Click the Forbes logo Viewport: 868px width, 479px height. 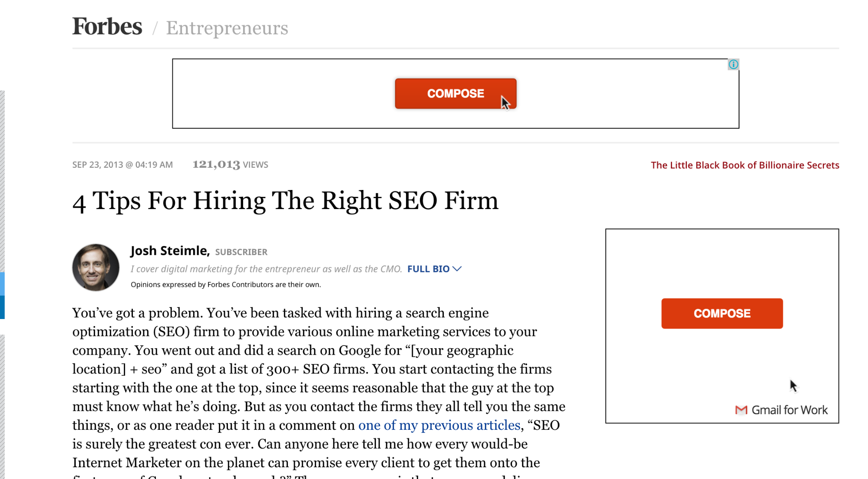pos(107,27)
